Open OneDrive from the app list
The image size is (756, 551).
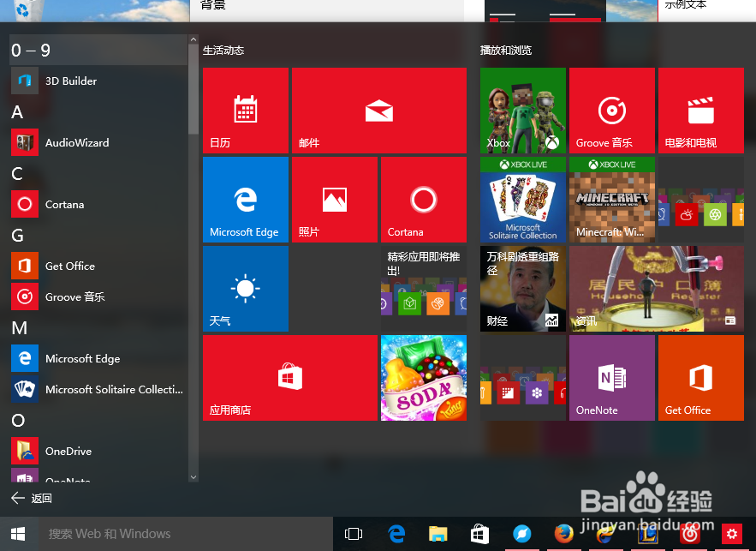(98, 451)
